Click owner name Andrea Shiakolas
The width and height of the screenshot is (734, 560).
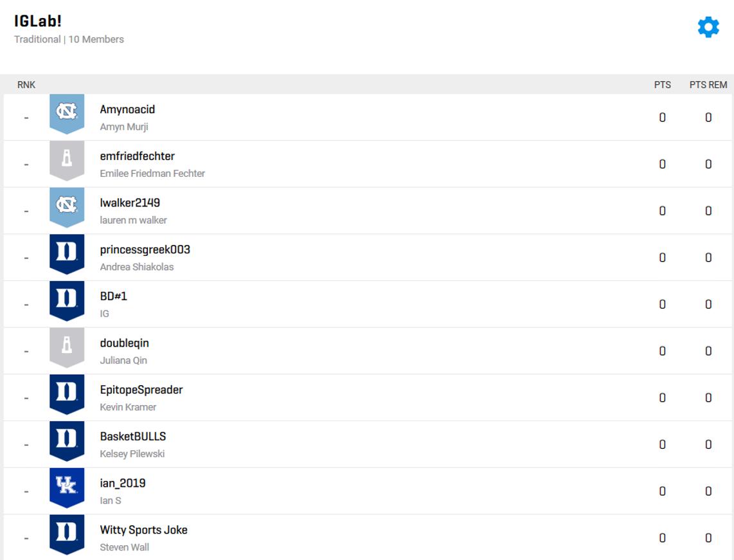(x=137, y=267)
